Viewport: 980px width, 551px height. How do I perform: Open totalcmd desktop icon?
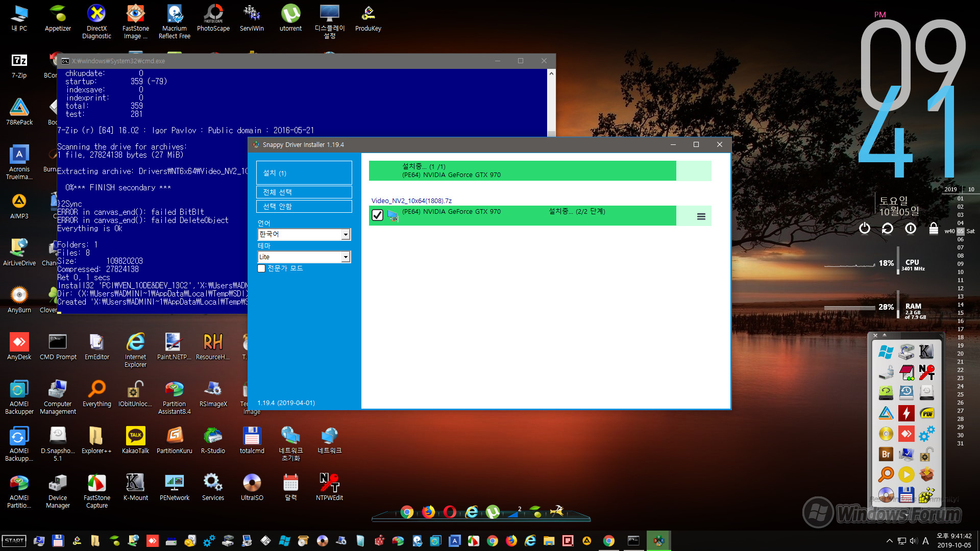click(x=252, y=441)
